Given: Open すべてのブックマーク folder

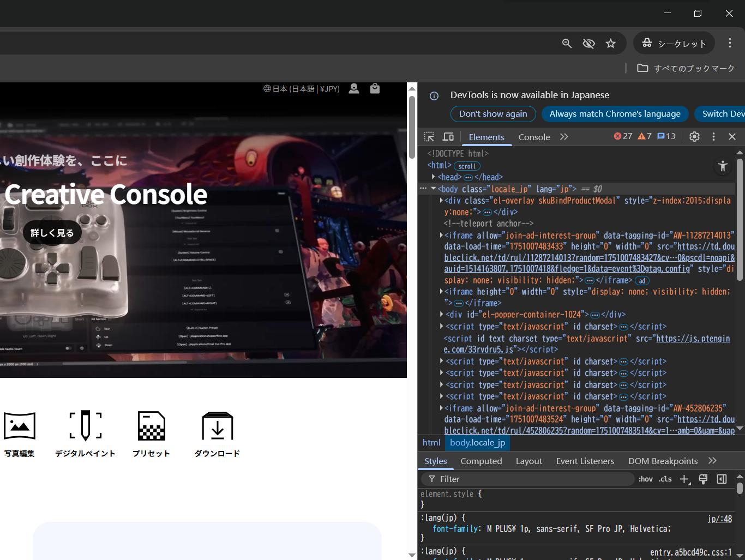Looking at the screenshot, I should pyautogui.click(x=686, y=68).
